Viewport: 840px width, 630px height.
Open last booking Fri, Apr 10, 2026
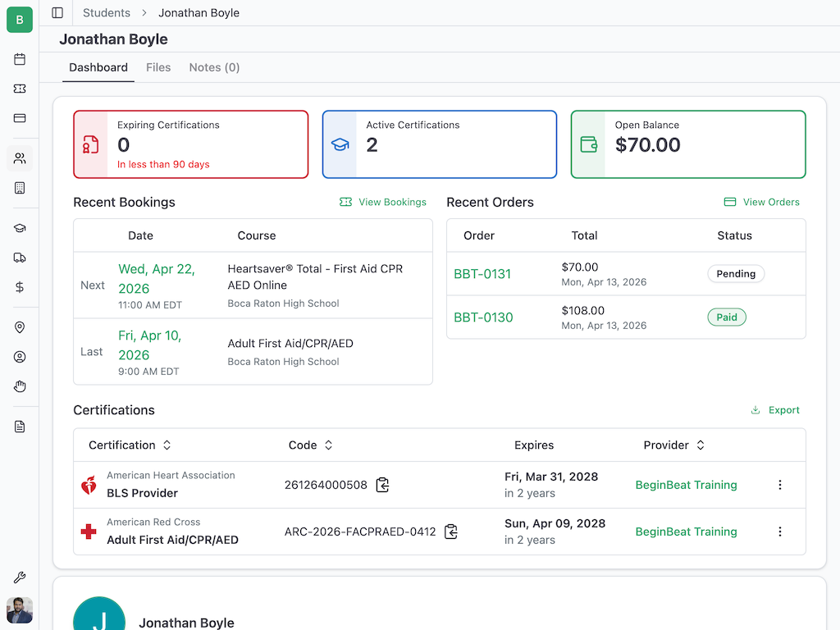point(150,345)
